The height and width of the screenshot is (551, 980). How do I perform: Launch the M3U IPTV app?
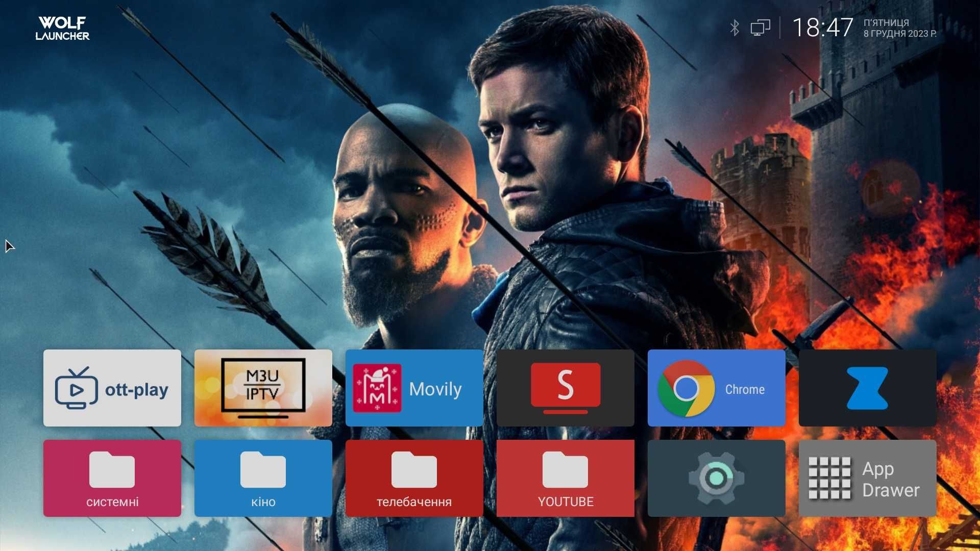click(x=263, y=388)
